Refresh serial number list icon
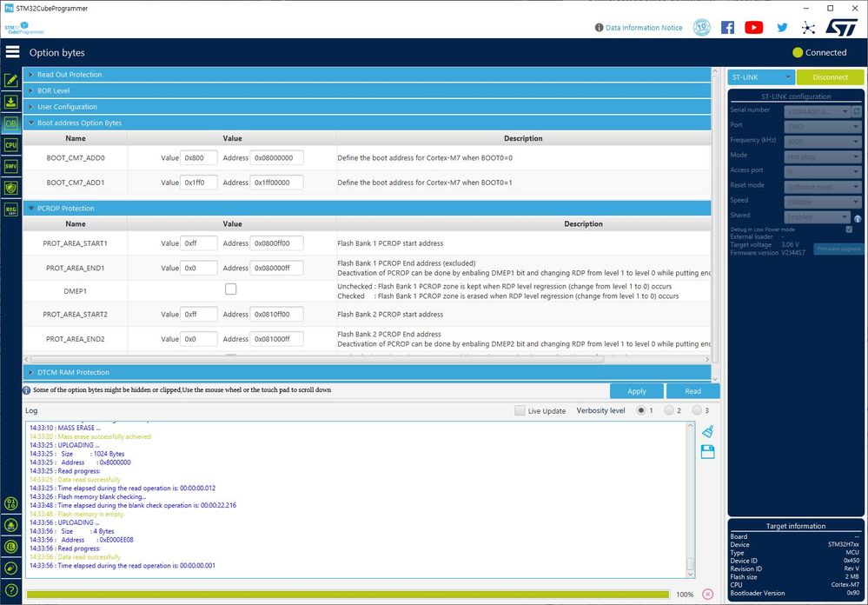 coord(857,111)
